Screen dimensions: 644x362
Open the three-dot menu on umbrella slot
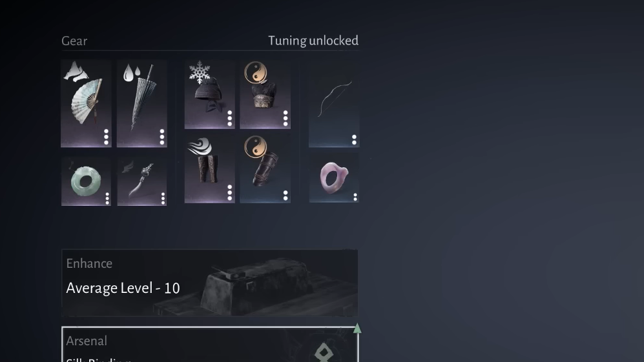pos(162,137)
